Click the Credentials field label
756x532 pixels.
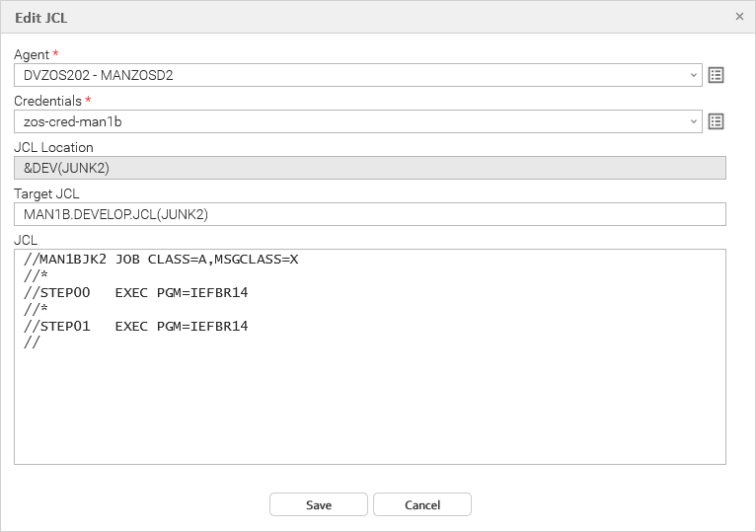tap(46, 101)
